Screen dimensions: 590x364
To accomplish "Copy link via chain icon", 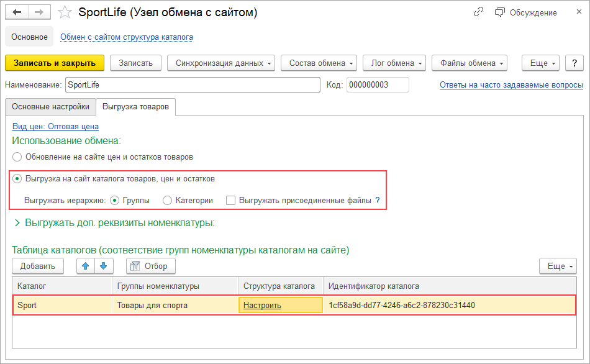I will click(478, 12).
